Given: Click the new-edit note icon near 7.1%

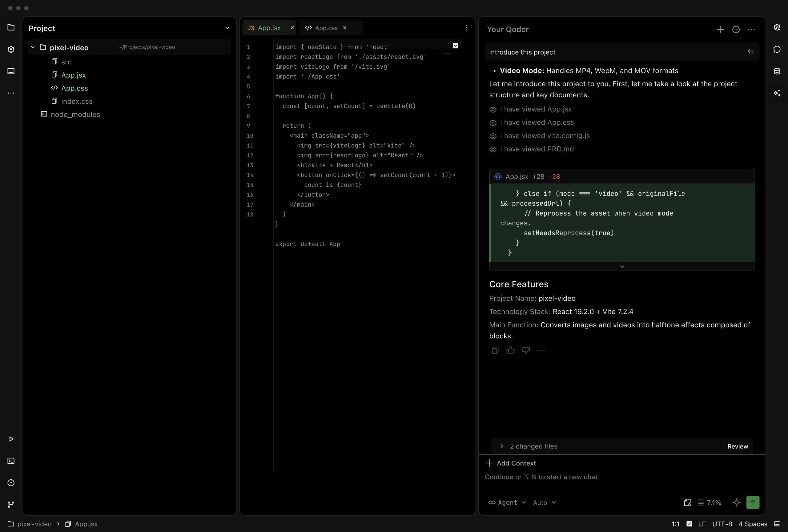Looking at the screenshot, I should (x=687, y=502).
